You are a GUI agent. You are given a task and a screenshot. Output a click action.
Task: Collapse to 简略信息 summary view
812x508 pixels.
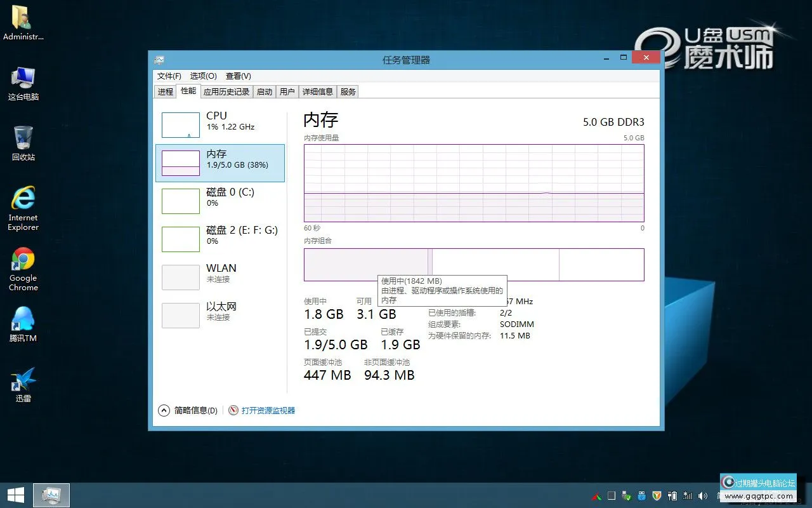tap(188, 410)
